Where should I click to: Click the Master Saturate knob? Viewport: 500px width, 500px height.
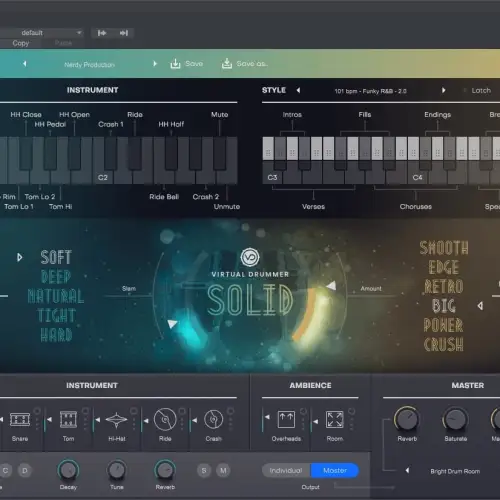tap(455, 419)
